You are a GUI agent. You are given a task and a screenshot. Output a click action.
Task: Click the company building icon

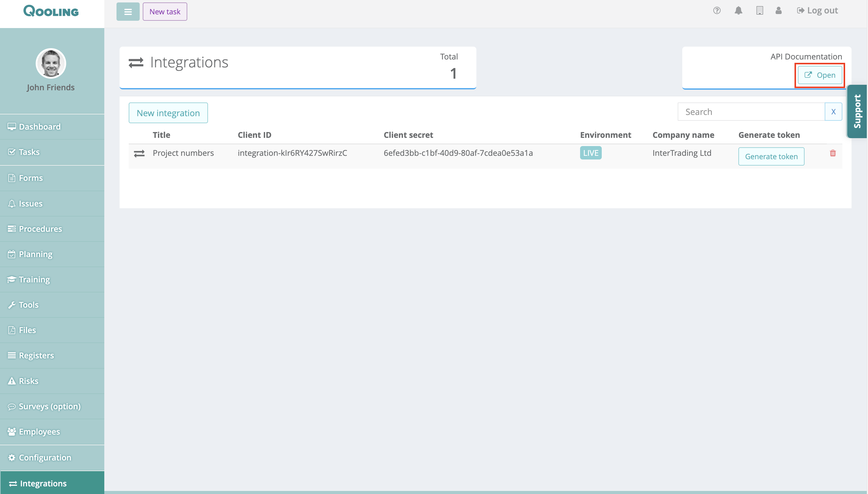click(759, 10)
